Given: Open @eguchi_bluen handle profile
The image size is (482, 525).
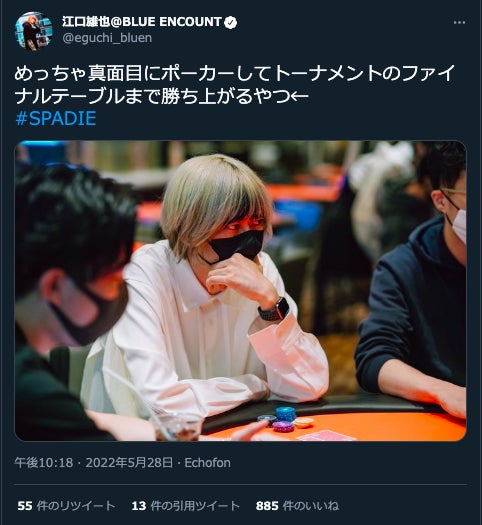Looking at the screenshot, I should coord(107,38).
